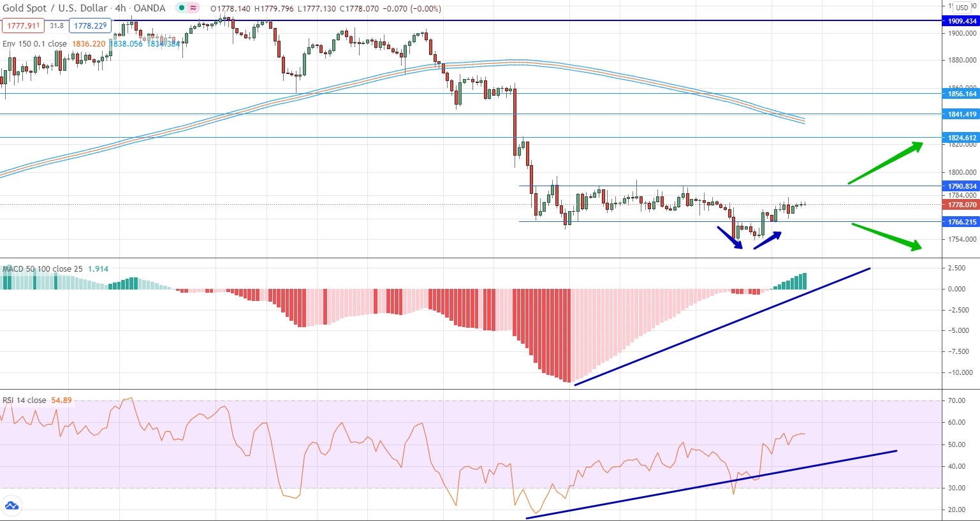
Task: Select the Env 150 0.1 close legend
Action: pos(34,44)
